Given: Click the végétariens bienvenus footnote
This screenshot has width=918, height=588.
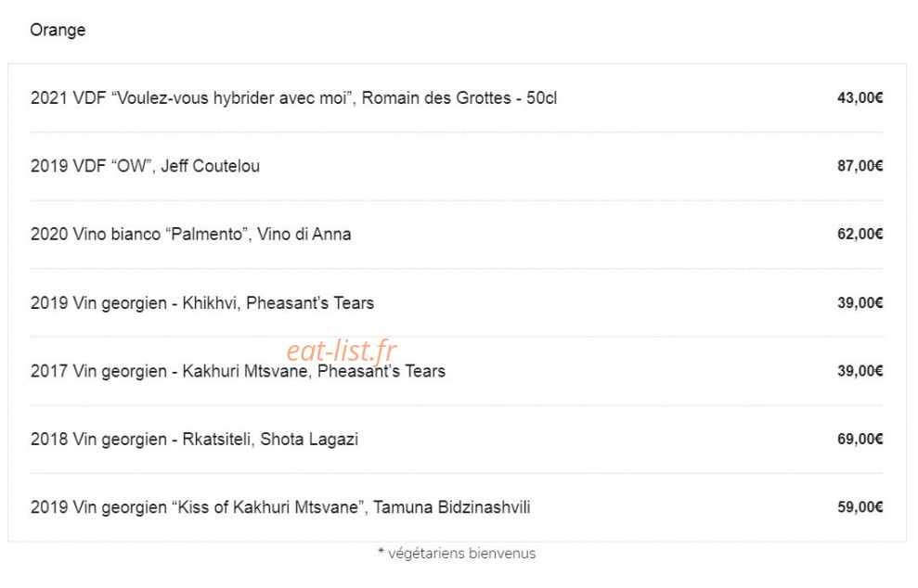Looking at the screenshot, I should click(457, 554).
